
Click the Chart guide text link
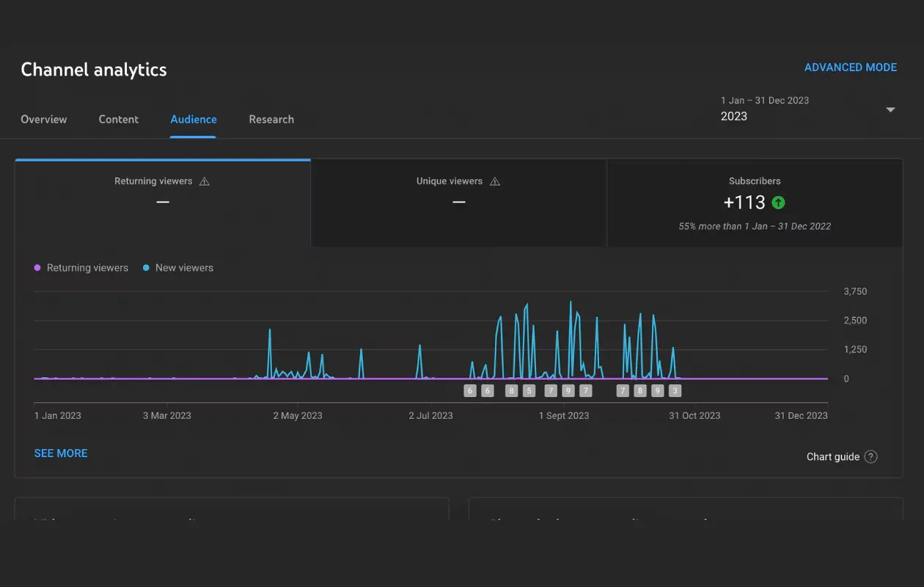(833, 456)
